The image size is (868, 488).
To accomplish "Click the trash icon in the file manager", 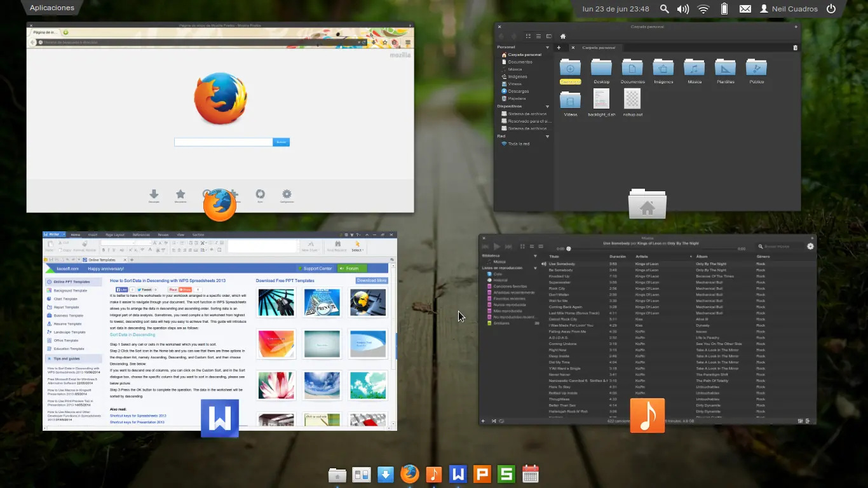I will tap(796, 48).
